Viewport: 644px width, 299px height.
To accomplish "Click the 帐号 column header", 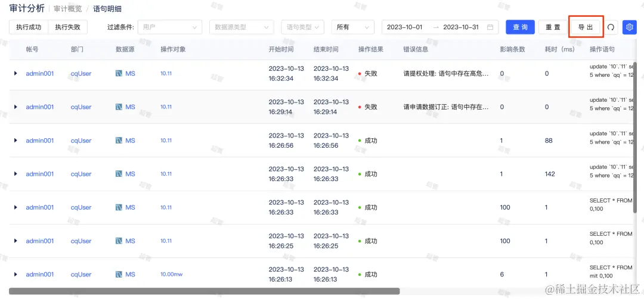I will 32,49.
